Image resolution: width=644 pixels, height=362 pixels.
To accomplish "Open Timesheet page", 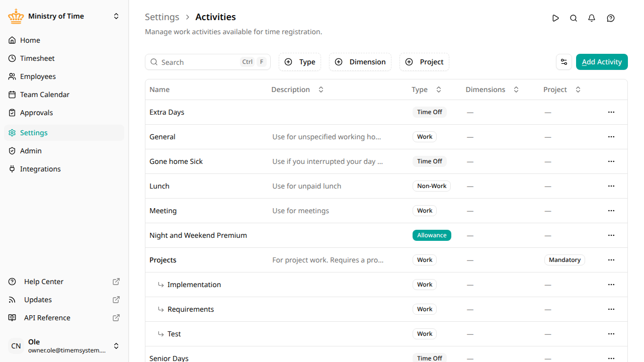I will 64,58.
